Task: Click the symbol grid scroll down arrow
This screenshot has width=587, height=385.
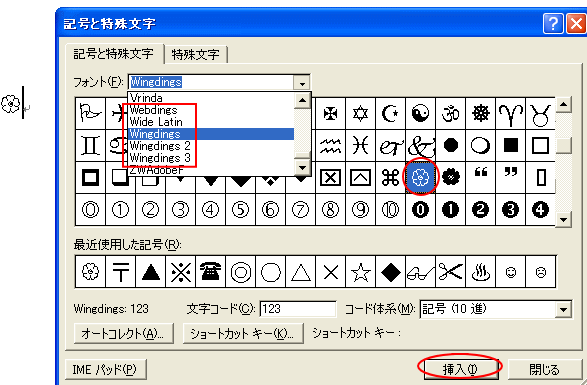Action: pyautogui.click(x=563, y=219)
